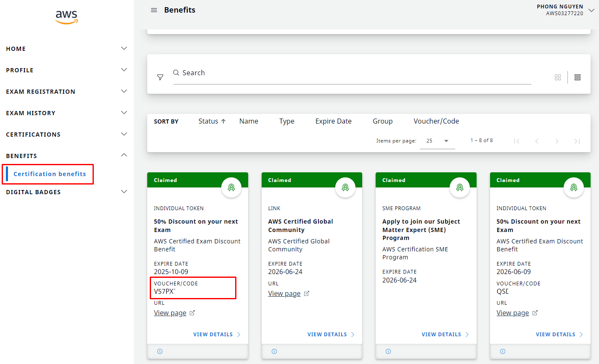
Task: Switch to grid view layout icon
Action: [x=558, y=77]
